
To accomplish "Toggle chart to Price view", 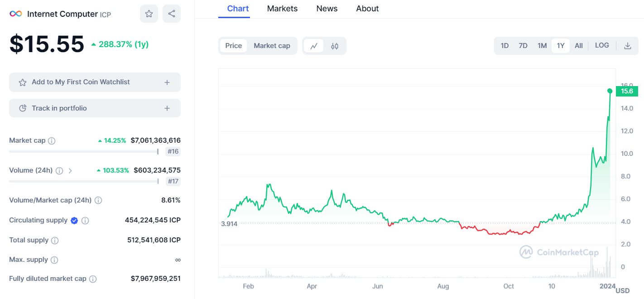I will 234,46.
